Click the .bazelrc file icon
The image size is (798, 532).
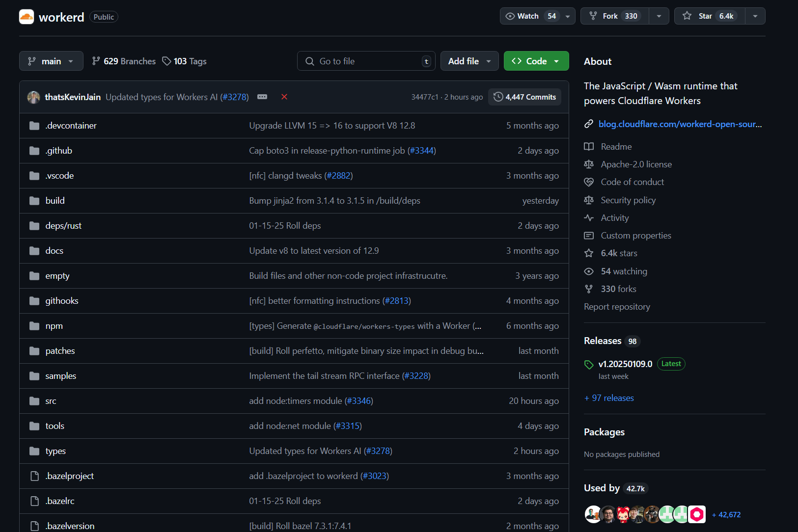[x=34, y=501]
